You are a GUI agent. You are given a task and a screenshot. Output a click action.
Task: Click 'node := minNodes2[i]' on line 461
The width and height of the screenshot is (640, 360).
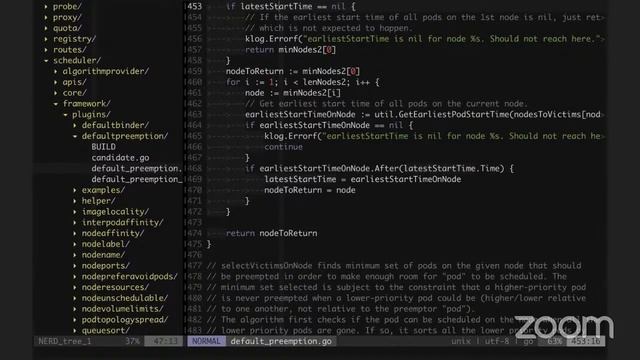(x=293, y=93)
